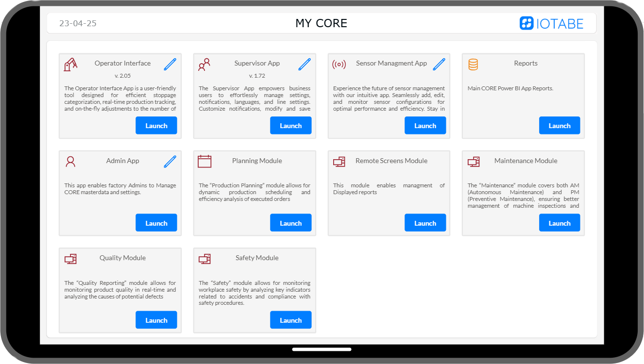This screenshot has height=364, width=644.
Task: Click the robot arm Operator Interface icon
Action: click(70, 65)
